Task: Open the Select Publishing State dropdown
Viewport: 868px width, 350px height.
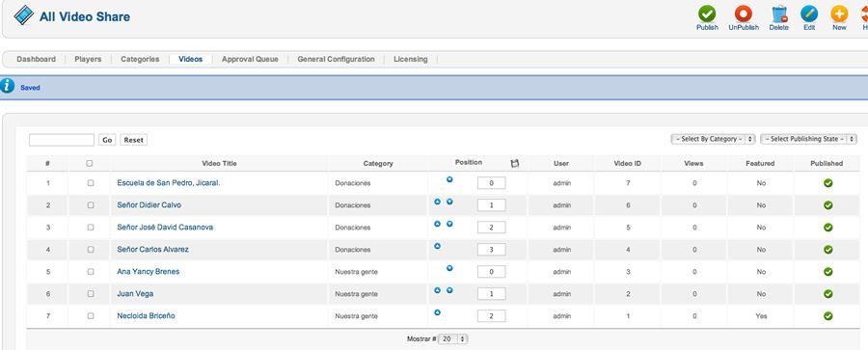Action: 809,139
